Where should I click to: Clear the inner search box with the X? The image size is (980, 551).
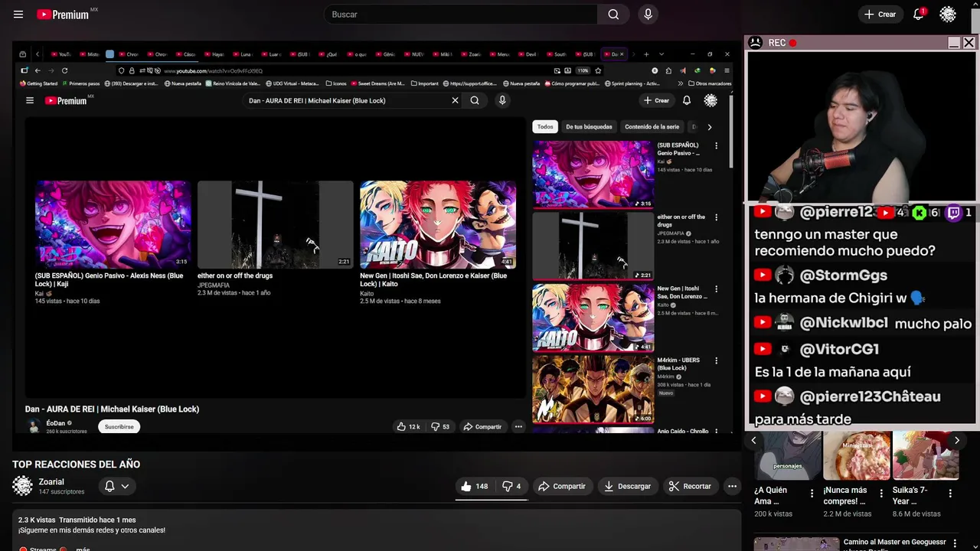tap(455, 100)
